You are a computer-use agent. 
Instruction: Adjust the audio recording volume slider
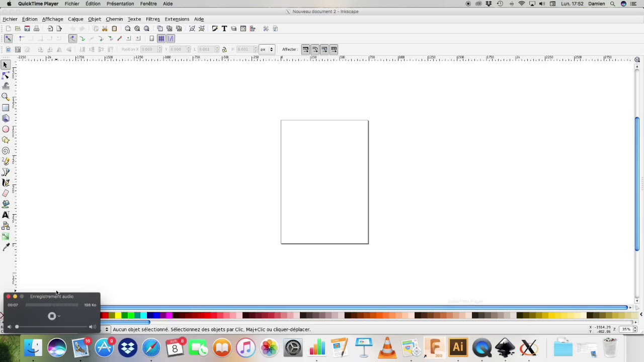pyautogui.click(x=52, y=327)
